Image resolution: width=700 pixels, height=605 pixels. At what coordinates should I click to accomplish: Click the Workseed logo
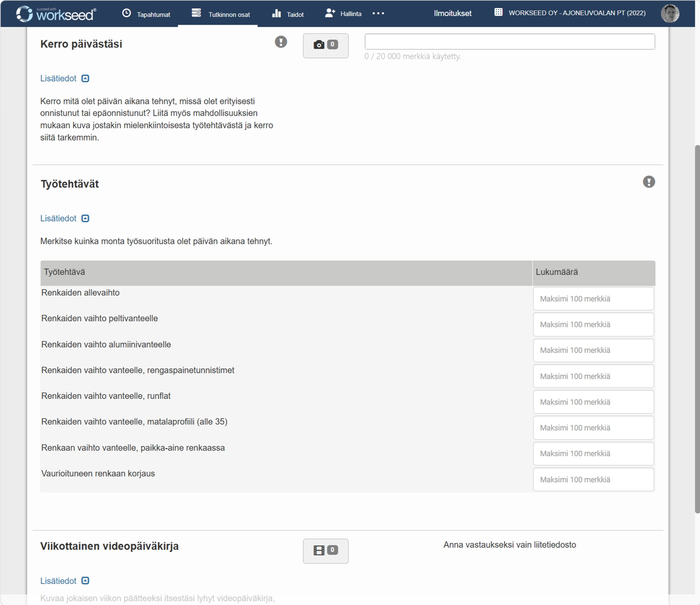(x=56, y=13)
